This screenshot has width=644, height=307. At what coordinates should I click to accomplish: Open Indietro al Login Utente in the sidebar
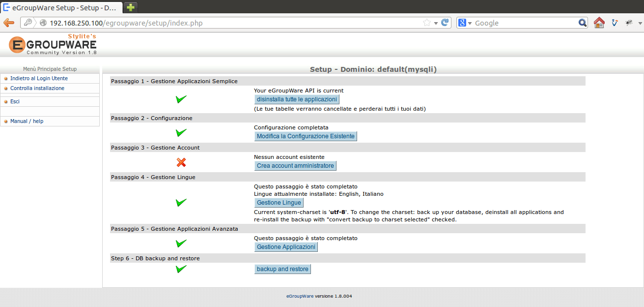click(39, 78)
